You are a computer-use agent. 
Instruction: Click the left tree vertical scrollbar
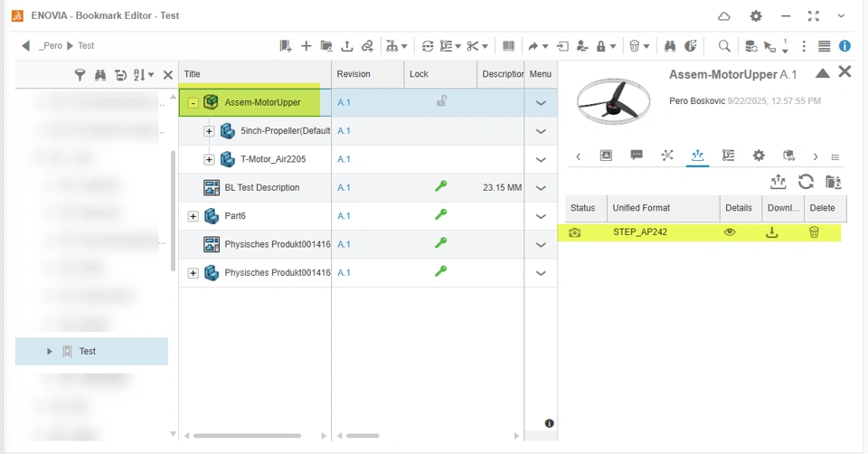coord(173,211)
